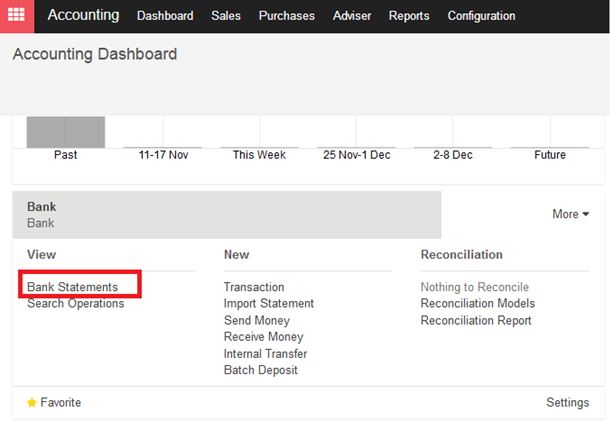Screen dimensions: 614x421
Task: Open the Adviser menu
Action: 352,16
